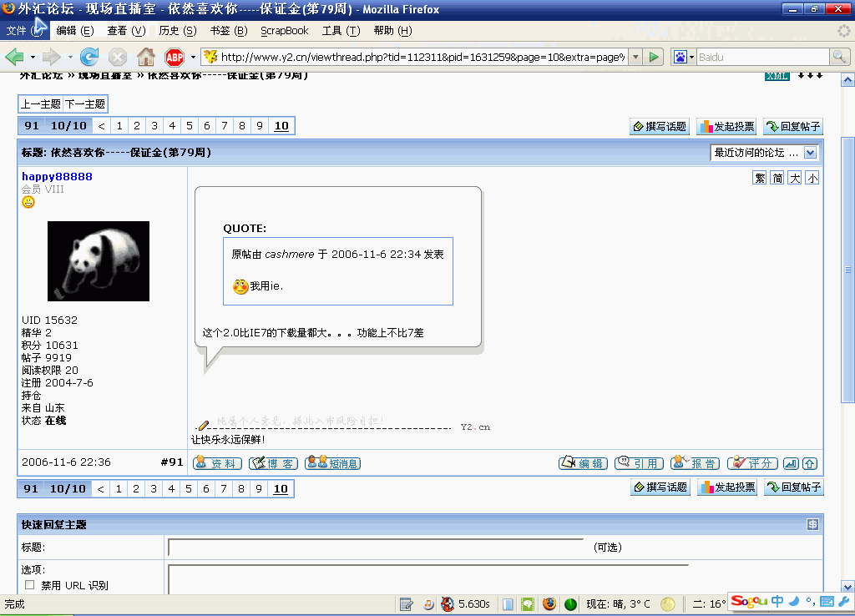Open the ScrapBook menu
855x616 pixels.
pyautogui.click(x=284, y=31)
